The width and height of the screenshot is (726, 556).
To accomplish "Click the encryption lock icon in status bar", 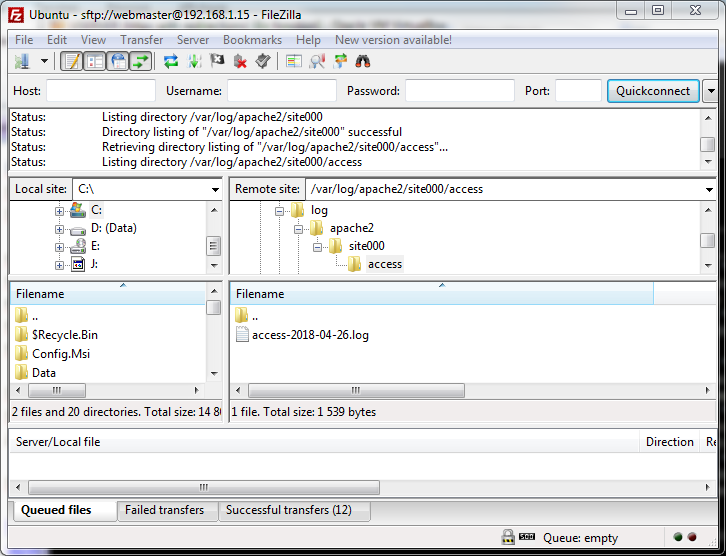I will click(508, 537).
